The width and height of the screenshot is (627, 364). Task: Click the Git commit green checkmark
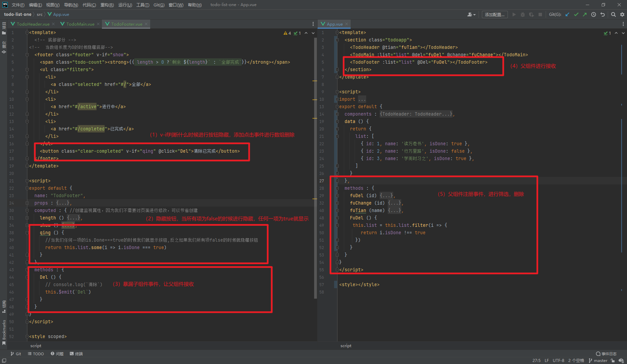click(576, 14)
